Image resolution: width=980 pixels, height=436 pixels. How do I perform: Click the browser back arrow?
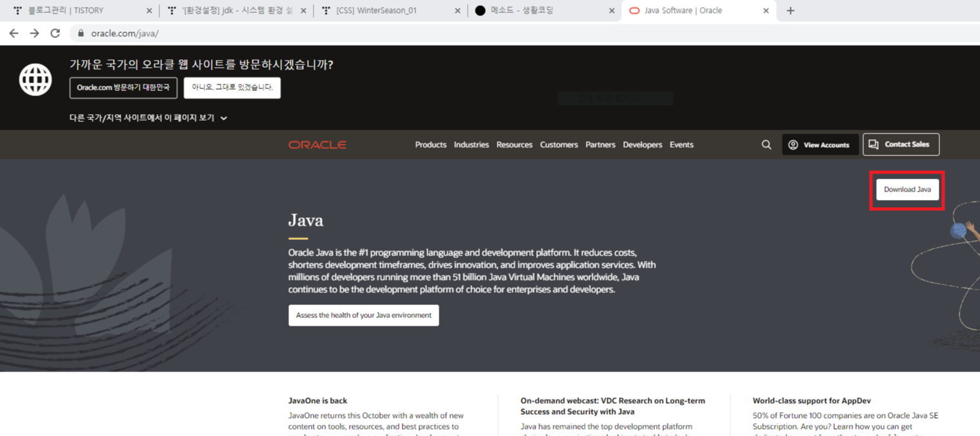click(14, 33)
